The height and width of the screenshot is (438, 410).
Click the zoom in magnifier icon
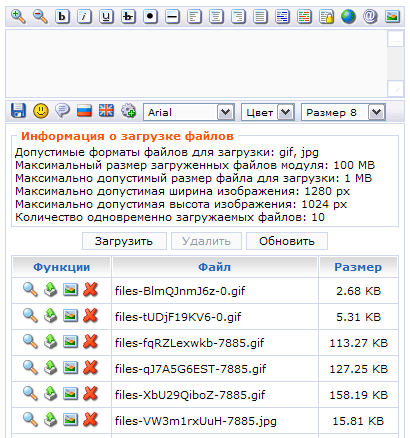point(18,16)
